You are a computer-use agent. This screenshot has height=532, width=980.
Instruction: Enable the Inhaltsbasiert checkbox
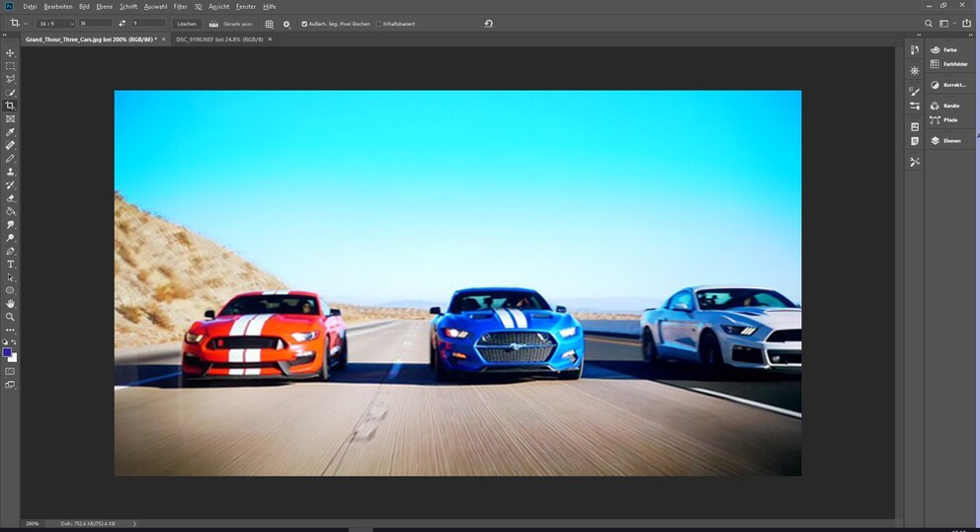point(378,24)
